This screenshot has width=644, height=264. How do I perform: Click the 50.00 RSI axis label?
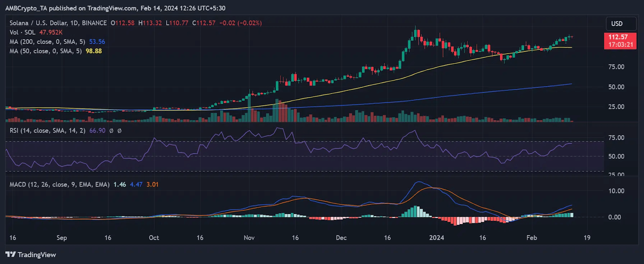point(616,156)
